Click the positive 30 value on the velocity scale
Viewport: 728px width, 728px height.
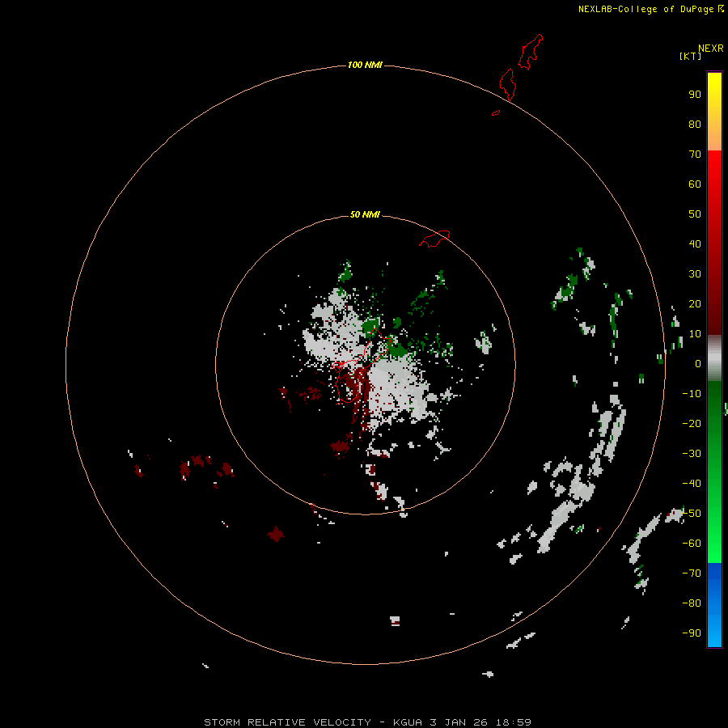pos(695,274)
